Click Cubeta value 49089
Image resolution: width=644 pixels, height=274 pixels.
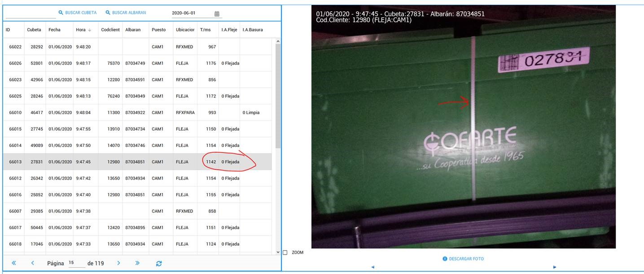(x=37, y=146)
